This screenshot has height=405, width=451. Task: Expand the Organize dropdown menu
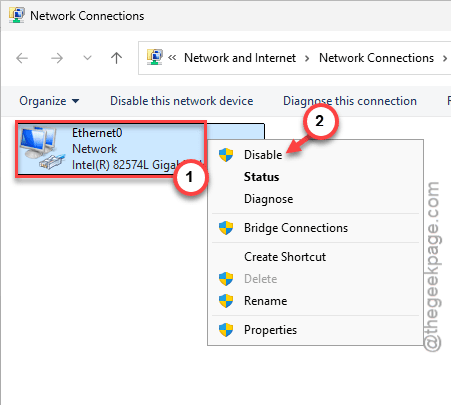pos(49,101)
